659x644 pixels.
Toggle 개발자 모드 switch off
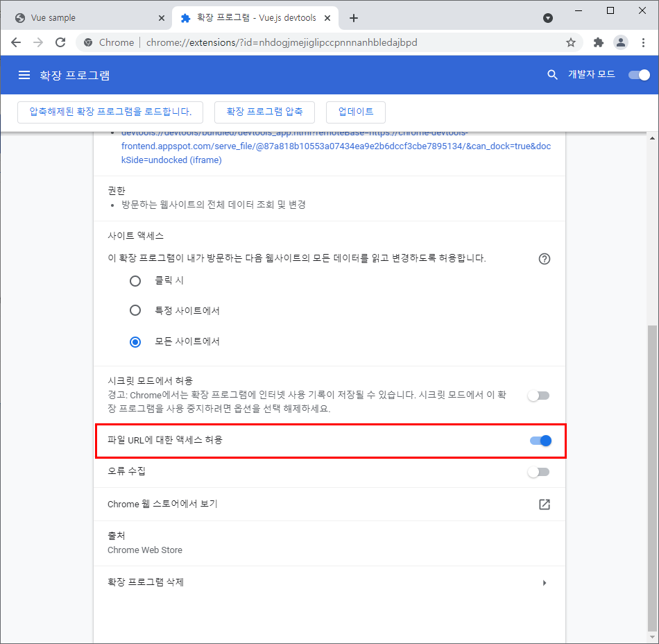(x=639, y=75)
